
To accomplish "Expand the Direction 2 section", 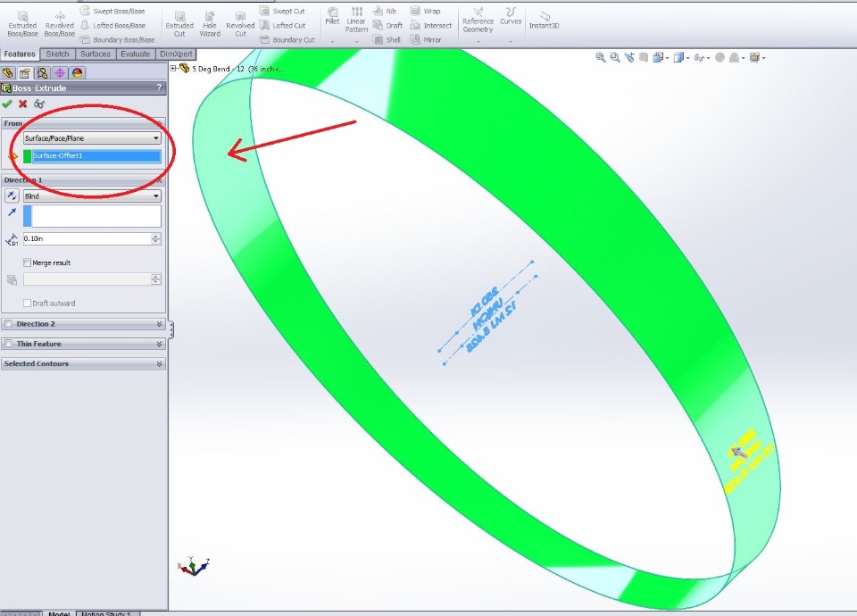I will click(159, 323).
